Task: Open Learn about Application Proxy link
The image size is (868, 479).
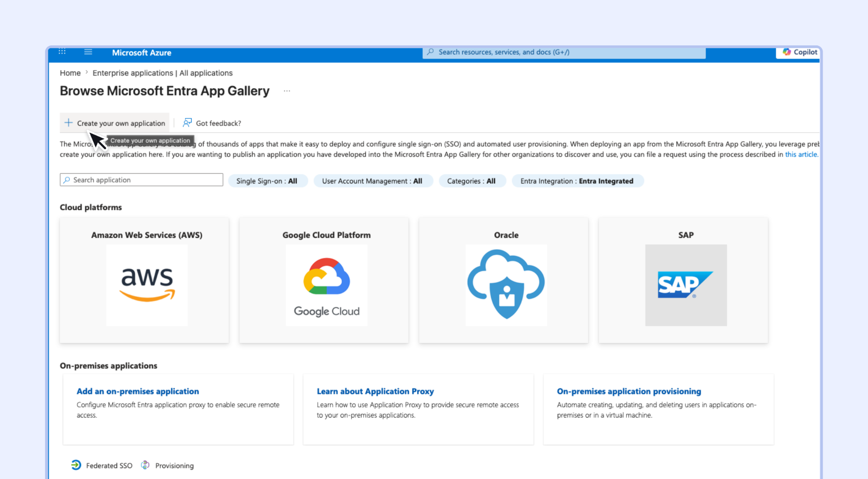Action: (376, 391)
